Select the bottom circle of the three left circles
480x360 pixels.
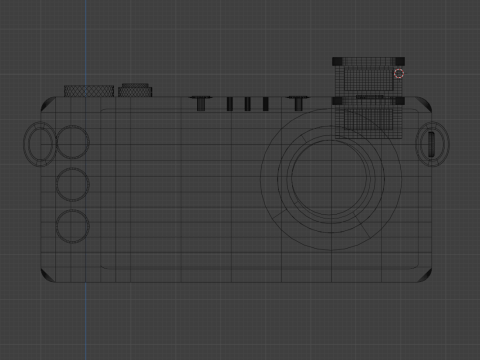(x=73, y=226)
